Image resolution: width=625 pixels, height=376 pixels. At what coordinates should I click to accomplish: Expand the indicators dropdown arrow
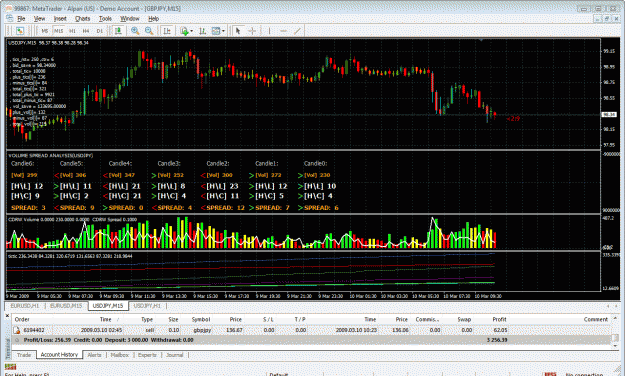192,31
